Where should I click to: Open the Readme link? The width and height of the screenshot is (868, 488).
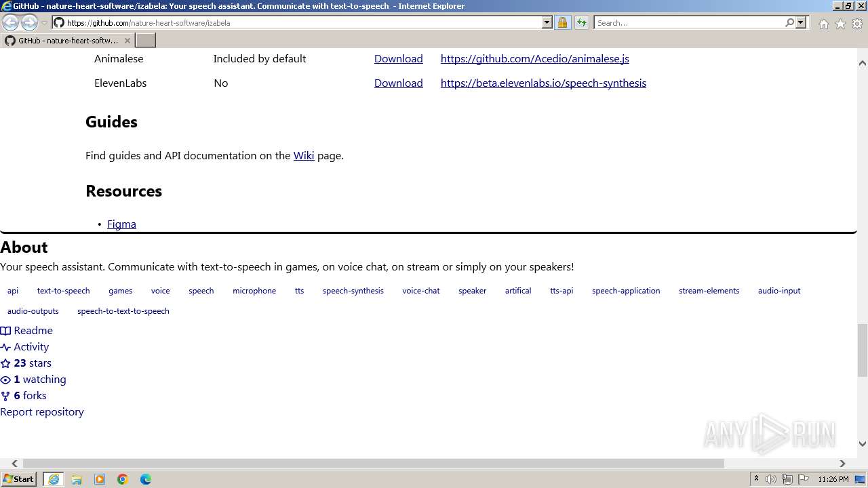tap(26, 331)
